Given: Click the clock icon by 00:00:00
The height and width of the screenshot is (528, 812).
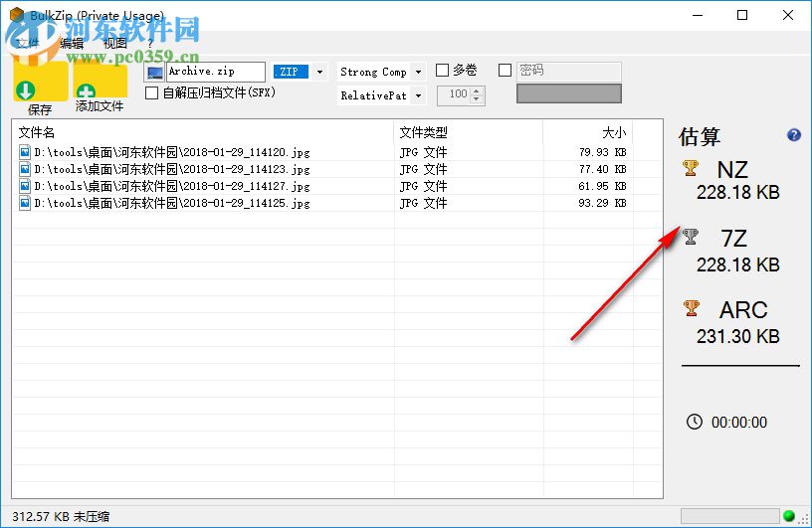Looking at the screenshot, I should pos(694,422).
